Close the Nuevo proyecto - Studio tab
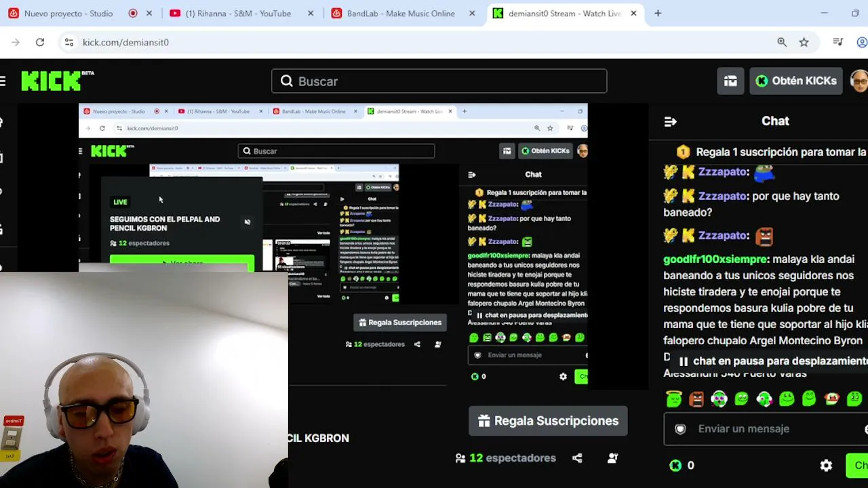Screen dimensions: 868x488 click(x=149, y=14)
